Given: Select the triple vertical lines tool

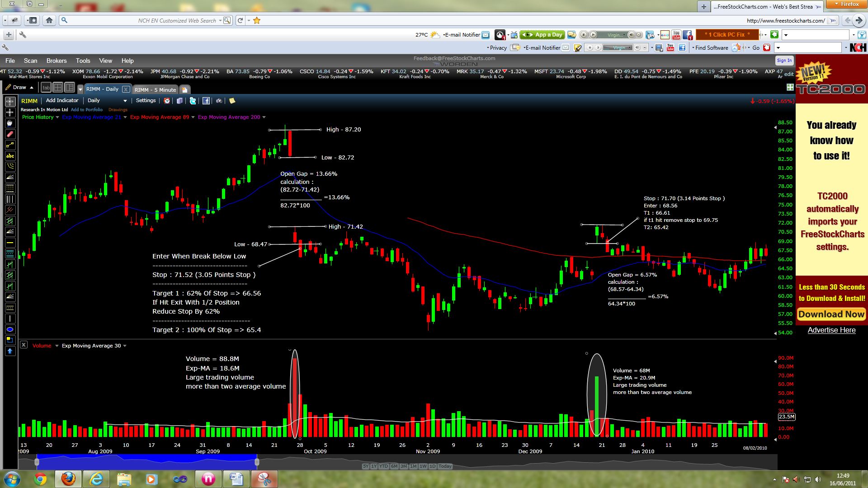Looking at the screenshot, I should click(x=10, y=199).
